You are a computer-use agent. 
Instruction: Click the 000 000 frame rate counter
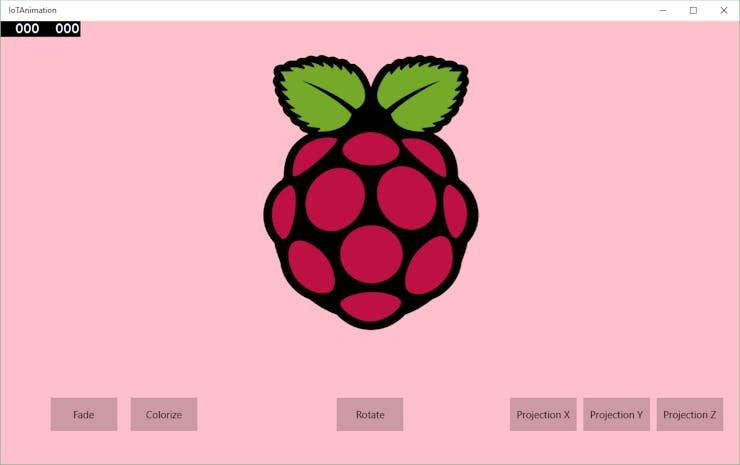[x=41, y=29]
